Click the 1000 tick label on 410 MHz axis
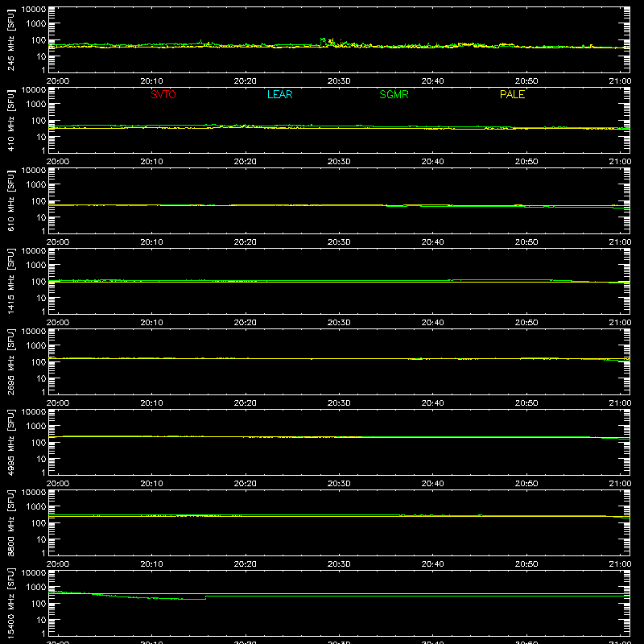The image size is (644, 644). [x=36, y=105]
